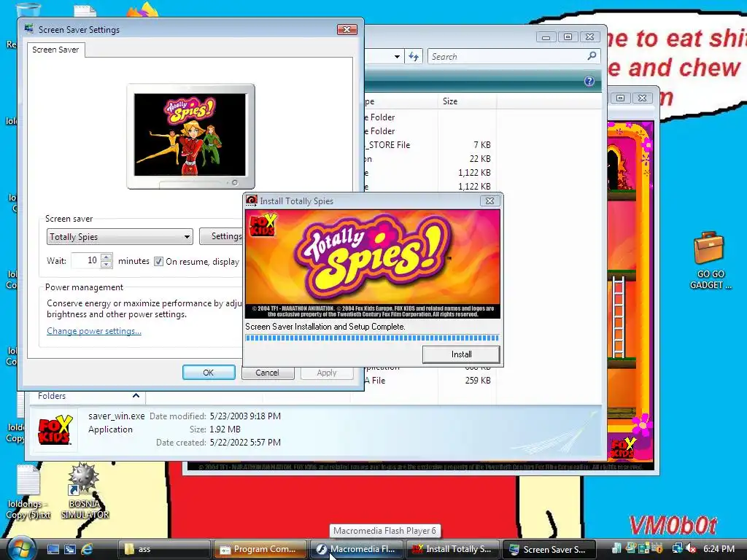The width and height of the screenshot is (747, 560).
Task: Minimize the Explorer window
Action: click(x=546, y=36)
